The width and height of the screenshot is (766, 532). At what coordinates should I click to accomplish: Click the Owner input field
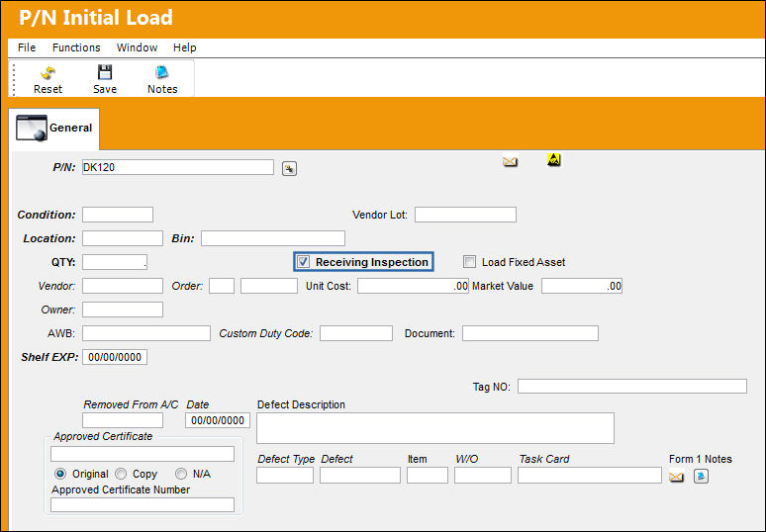(123, 310)
